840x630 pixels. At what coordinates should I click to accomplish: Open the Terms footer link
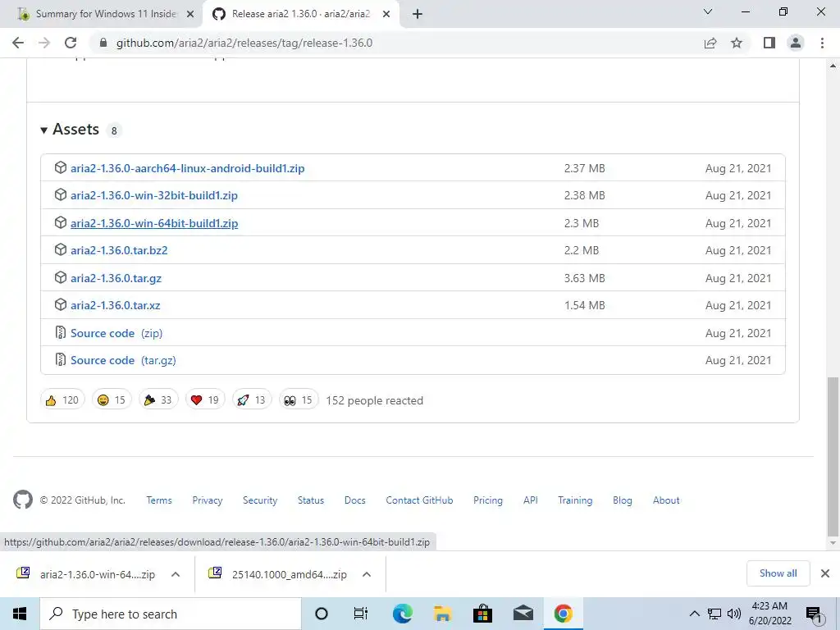[x=159, y=500]
